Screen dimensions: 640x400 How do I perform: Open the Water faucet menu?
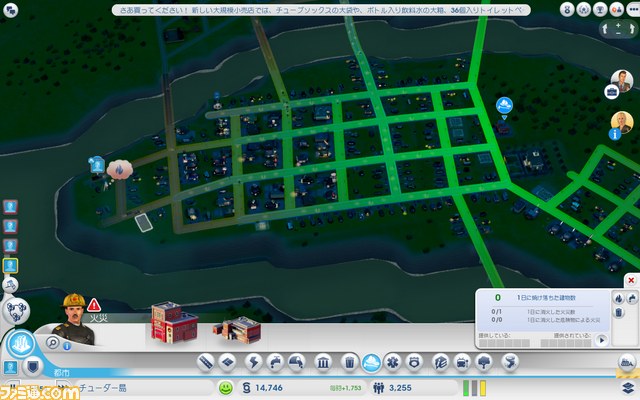(x=276, y=362)
